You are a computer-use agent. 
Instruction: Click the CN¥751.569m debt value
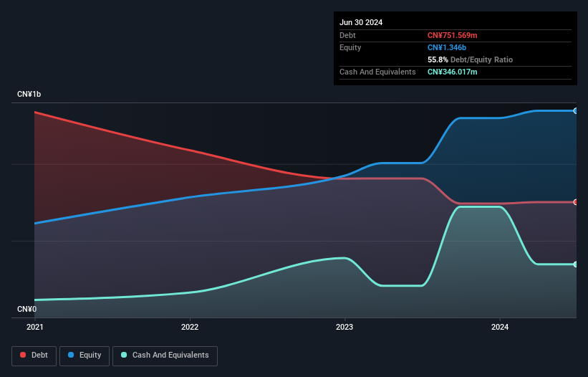452,35
